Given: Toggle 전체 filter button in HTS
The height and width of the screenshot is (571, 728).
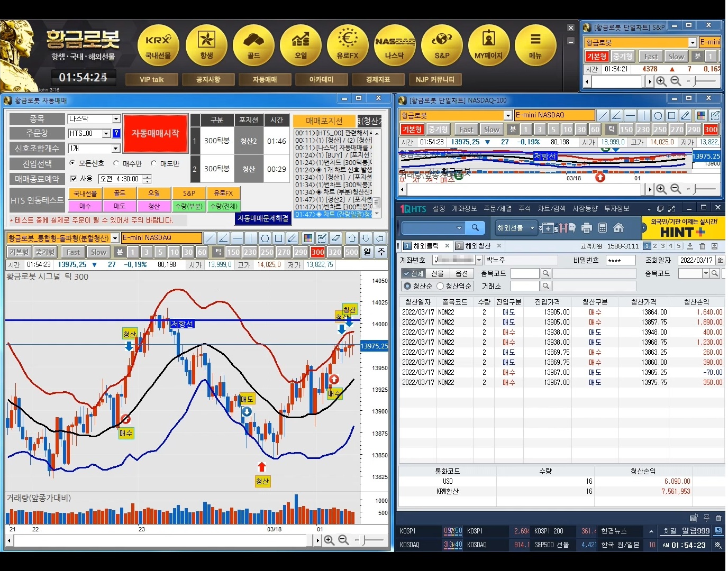Looking at the screenshot, I should (x=413, y=273).
